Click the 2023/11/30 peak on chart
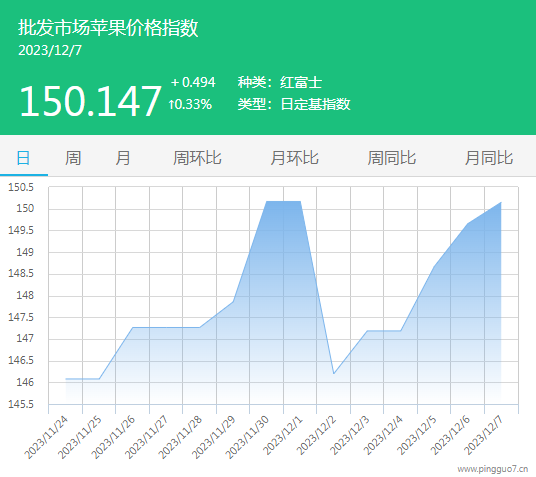536x477 pixels. coord(267,201)
